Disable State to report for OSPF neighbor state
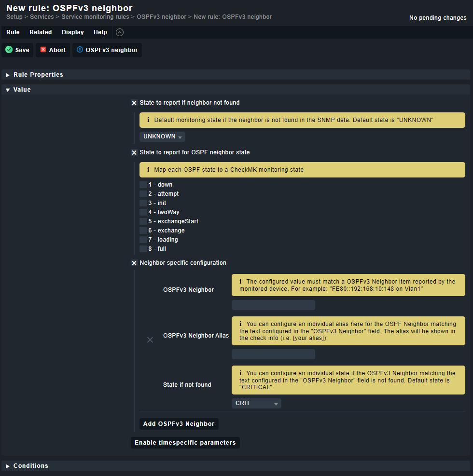 [x=134, y=152]
